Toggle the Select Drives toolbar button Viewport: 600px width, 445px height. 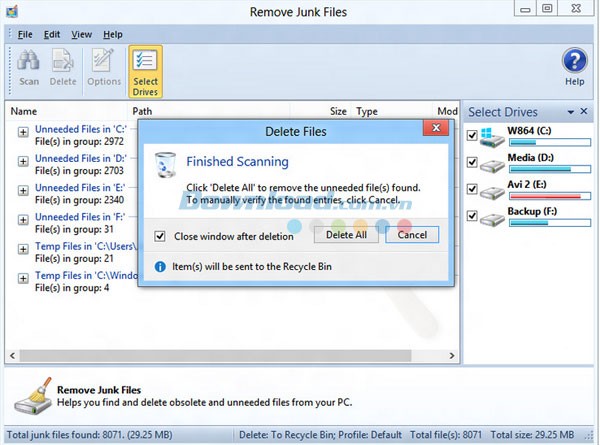[145, 71]
